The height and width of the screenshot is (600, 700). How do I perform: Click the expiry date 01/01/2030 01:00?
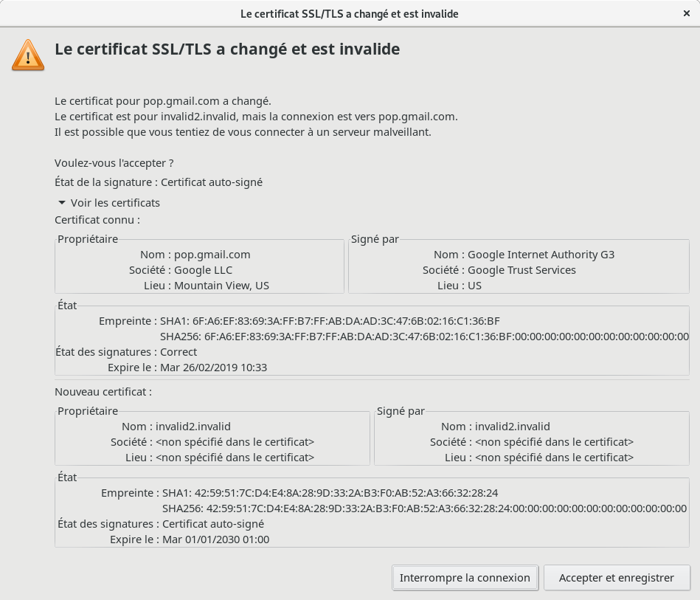(x=215, y=539)
